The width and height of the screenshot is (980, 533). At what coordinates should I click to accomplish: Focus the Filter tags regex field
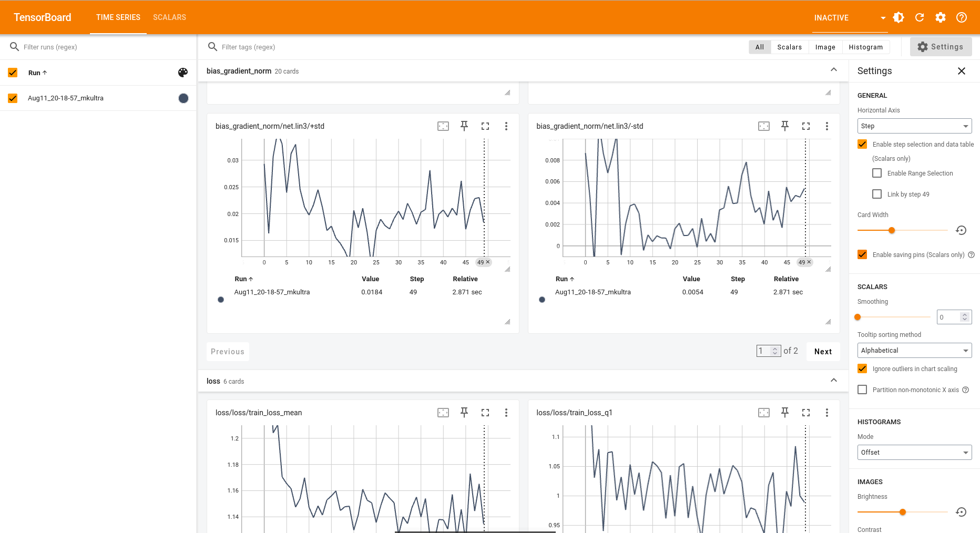473,47
